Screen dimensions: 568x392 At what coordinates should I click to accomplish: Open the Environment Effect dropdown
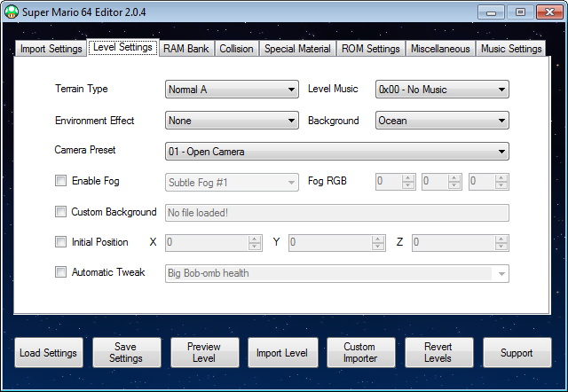(x=232, y=121)
